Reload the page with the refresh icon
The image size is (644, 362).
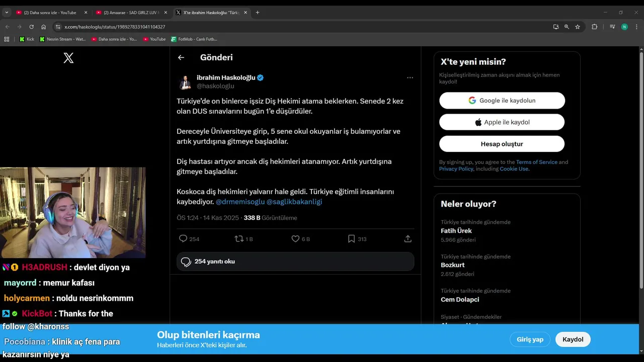click(31, 27)
